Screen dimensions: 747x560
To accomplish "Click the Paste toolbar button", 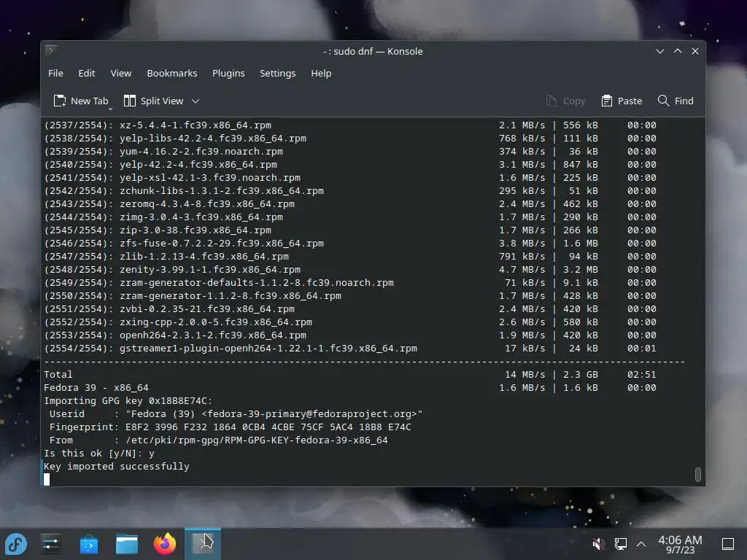I will click(622, 101).
